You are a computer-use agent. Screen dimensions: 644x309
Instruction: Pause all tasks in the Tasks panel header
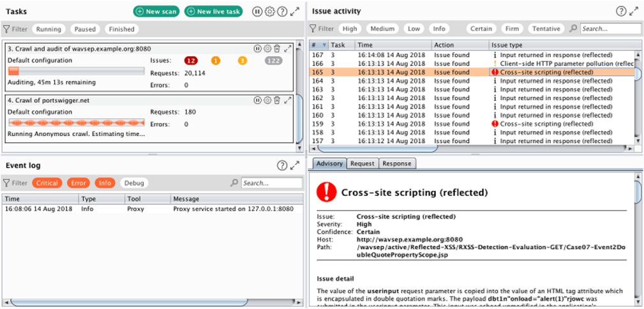point(257,11)
